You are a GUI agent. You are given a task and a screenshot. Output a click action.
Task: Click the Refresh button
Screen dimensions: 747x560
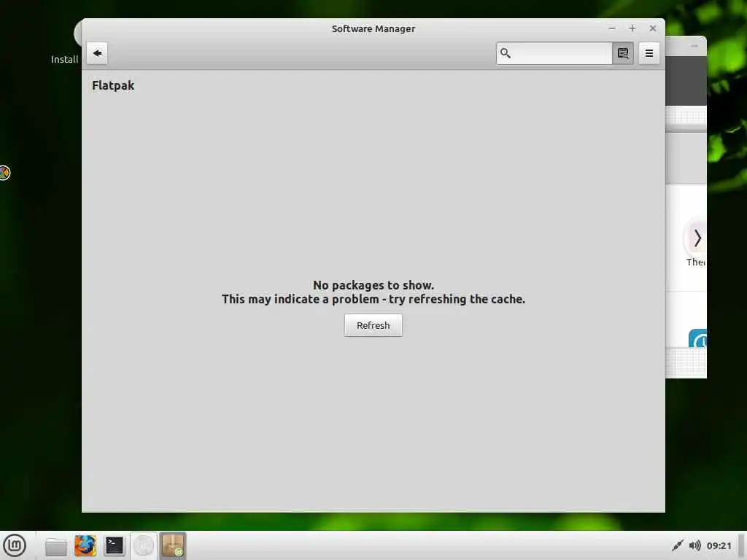click(x=373, y=325)
